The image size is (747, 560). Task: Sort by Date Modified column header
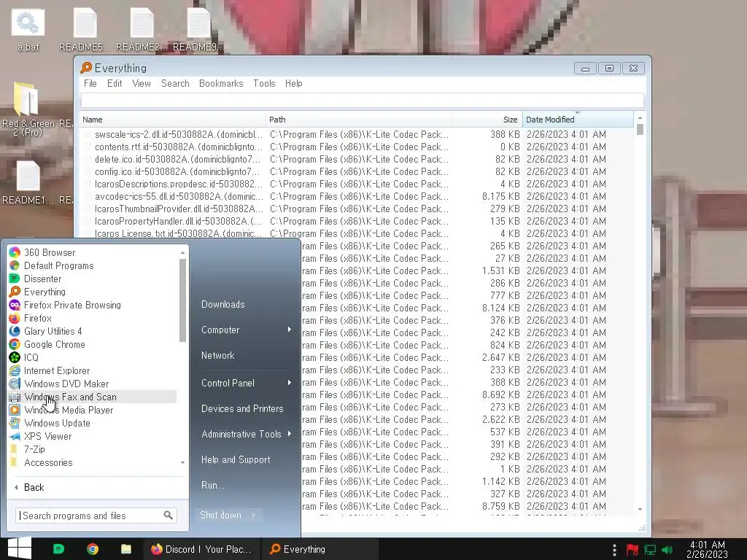[578, 120]
